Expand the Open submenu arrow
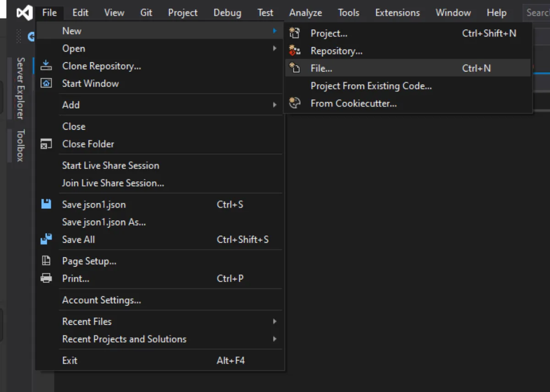 coord(275,48)
